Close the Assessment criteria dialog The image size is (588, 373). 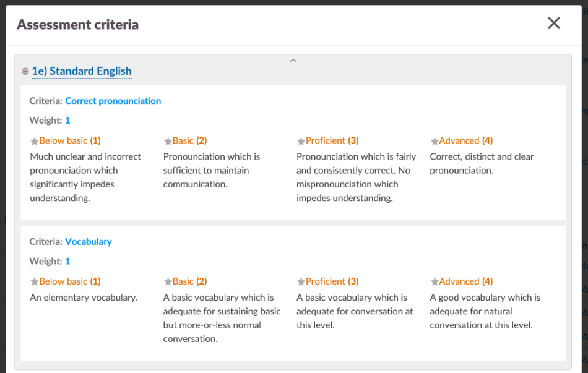(x=554, y=24)
